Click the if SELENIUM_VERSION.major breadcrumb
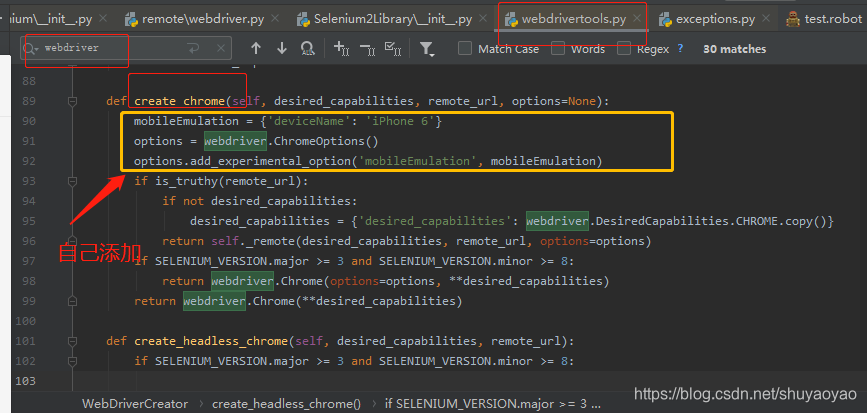Image resolution: width=867 pixels, height=413 pixels. tap(493, 404)
